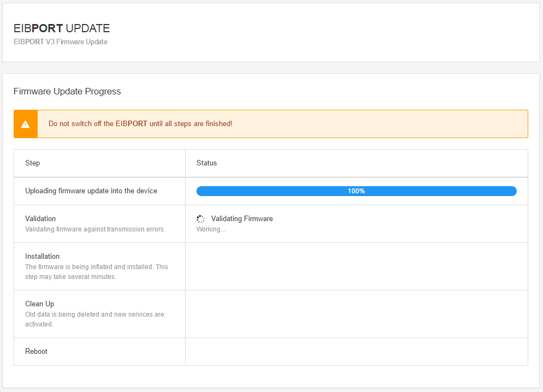Click the orange warning triangle icon
This screenshot has height=392, width=543.
click(x=25, y=124)
